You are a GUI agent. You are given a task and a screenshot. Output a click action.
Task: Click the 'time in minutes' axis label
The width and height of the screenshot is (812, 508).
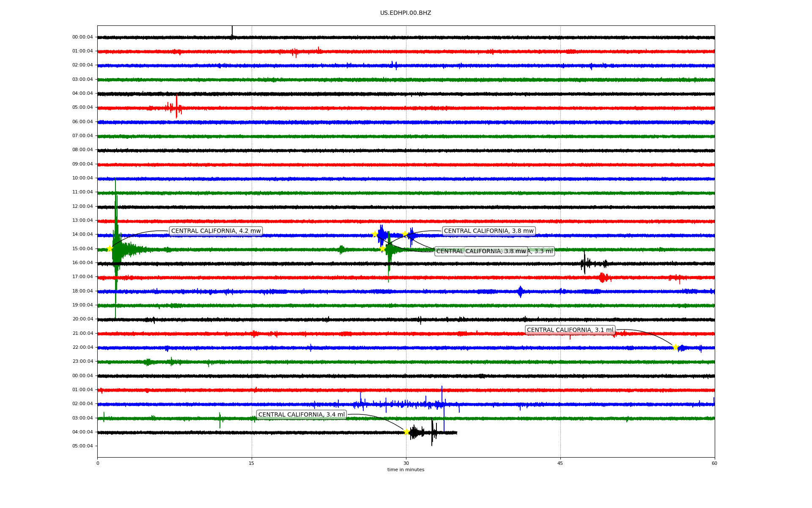click(406, 469)
